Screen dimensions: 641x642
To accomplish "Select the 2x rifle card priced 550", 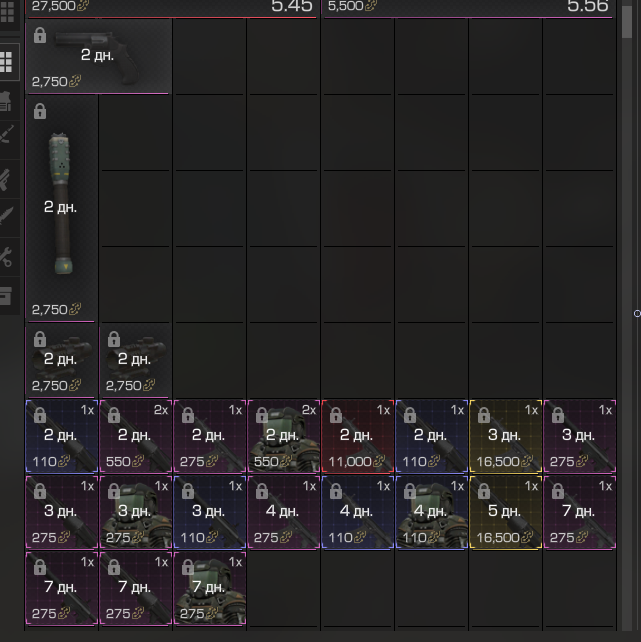I will (x=135, y=436).
